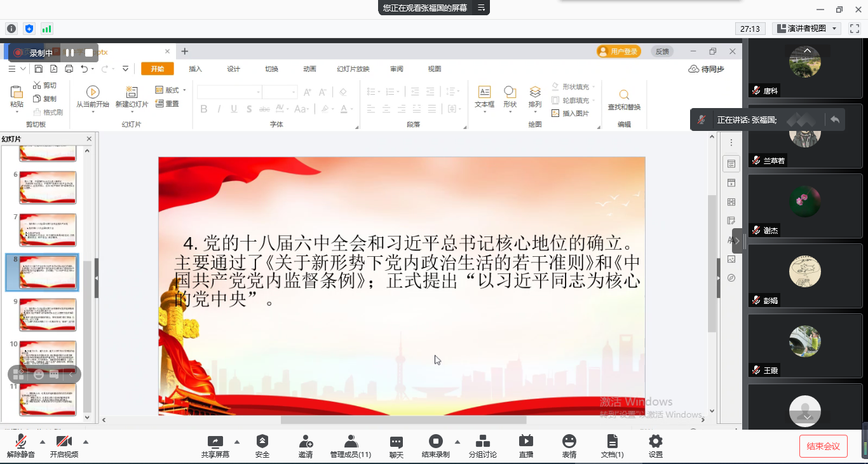Click the Manage Members (管理成员) button
The height and width of the screenshot is (464, 868).
click(x=350, y=442)
